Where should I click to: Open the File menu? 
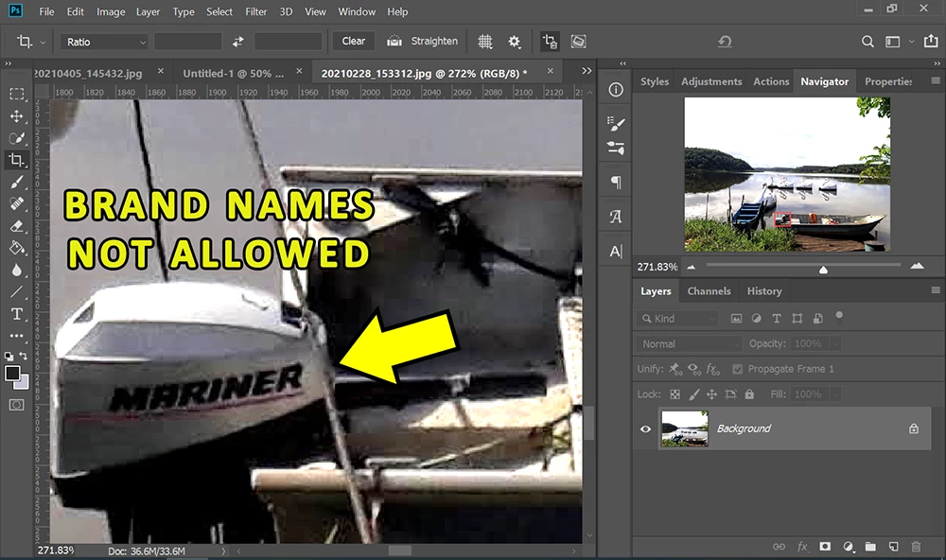pos(46,11)
